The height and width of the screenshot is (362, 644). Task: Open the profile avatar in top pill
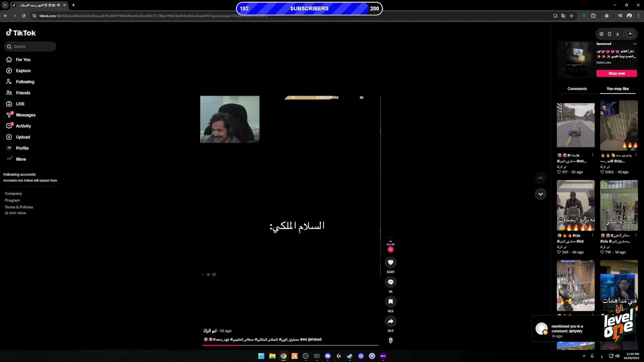click(629, 34)
